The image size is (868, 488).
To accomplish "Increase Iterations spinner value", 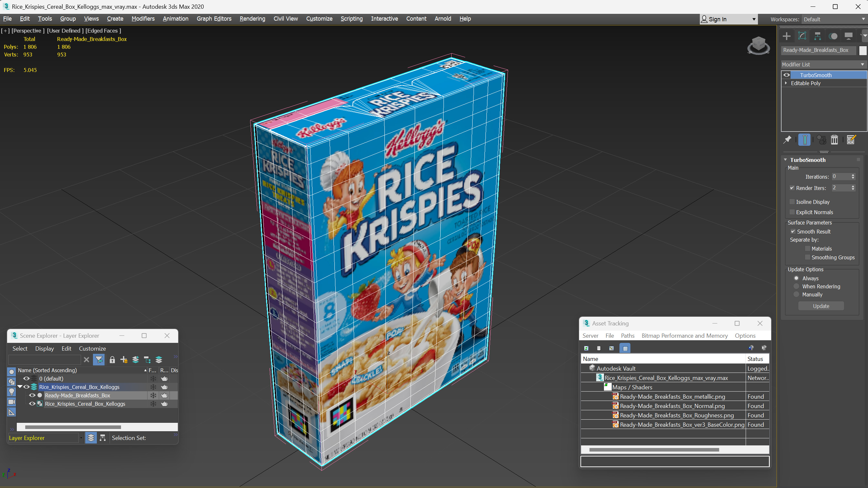I will 853,175.
